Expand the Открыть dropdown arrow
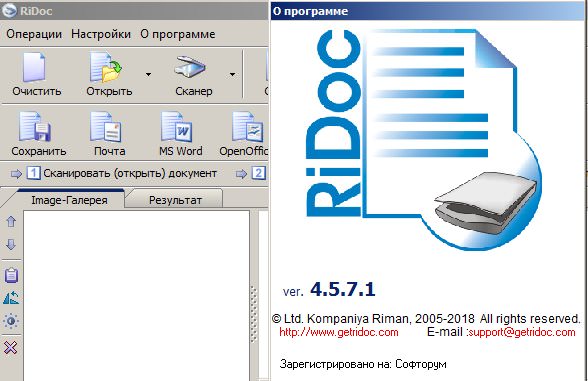588x381 pixels. pos(148,74)
